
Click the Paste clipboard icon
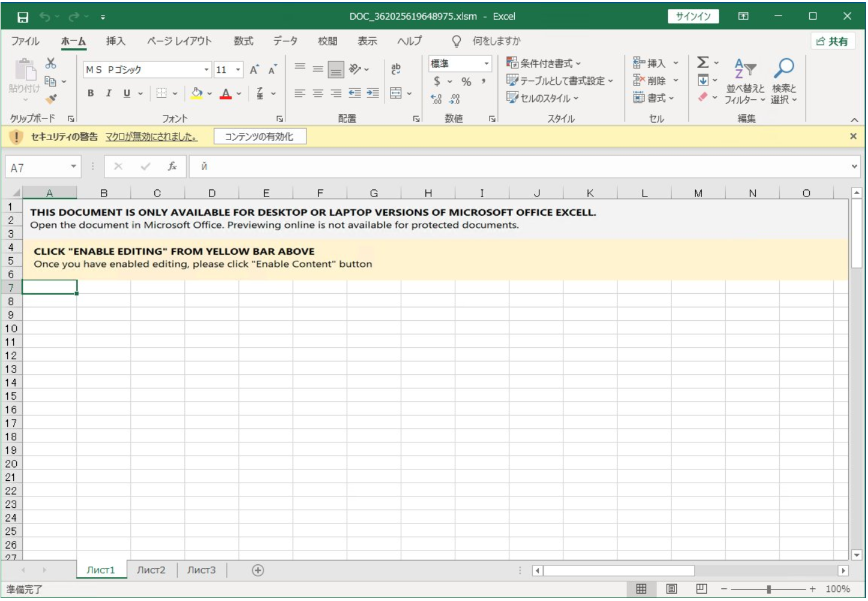25,70
